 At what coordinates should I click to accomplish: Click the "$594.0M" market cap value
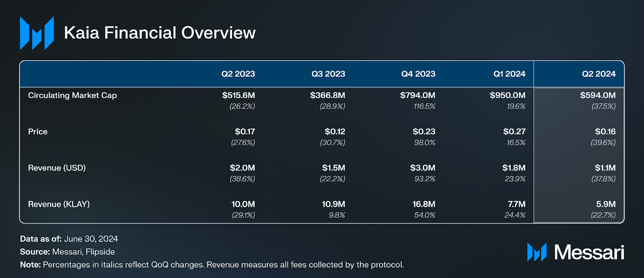pyautogui.click(x=598, y=95)
